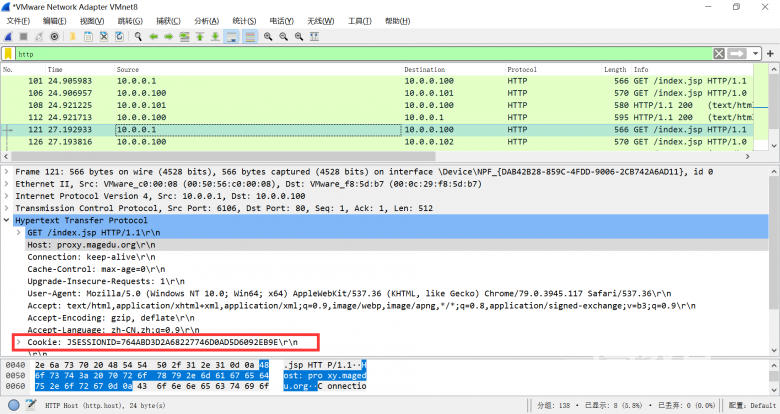Go back to previous packet
This screenshot has width=780, height=414.
coord(153,36)
